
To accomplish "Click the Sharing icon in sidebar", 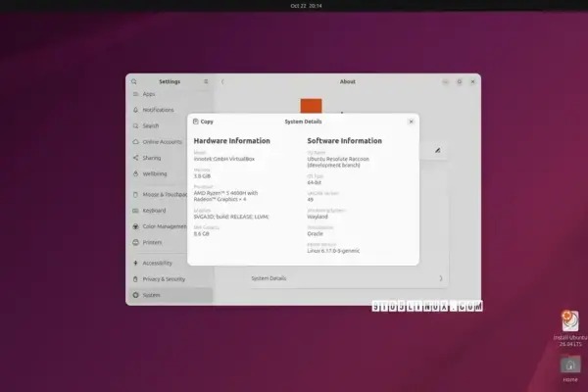I will pos(136,158).
